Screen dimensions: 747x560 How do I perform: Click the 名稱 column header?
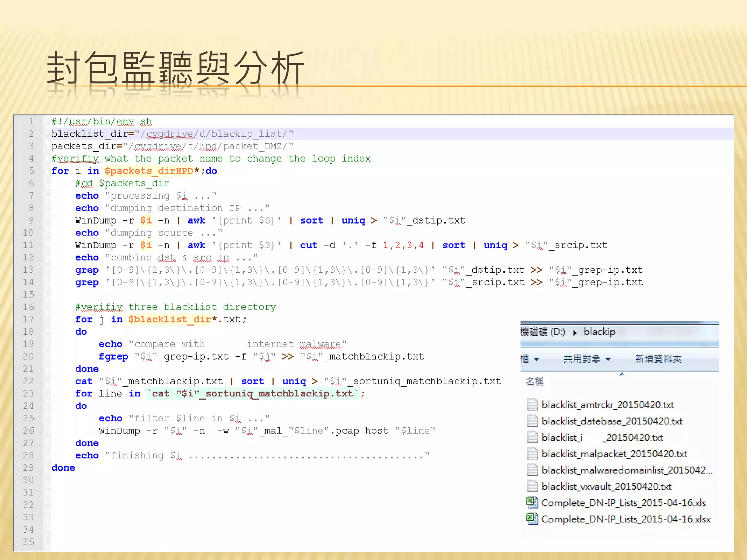tap(534, 381)
